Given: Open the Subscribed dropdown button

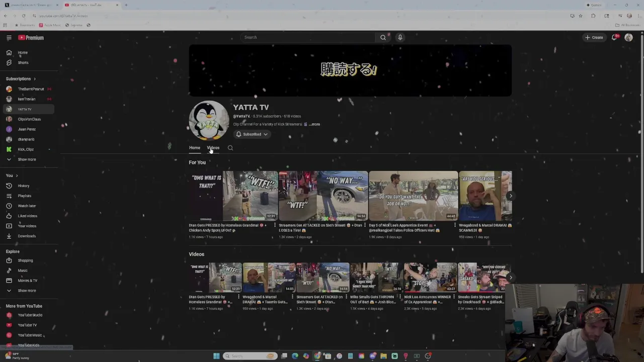Looking at the screenshot, I should tap(252, 134).
